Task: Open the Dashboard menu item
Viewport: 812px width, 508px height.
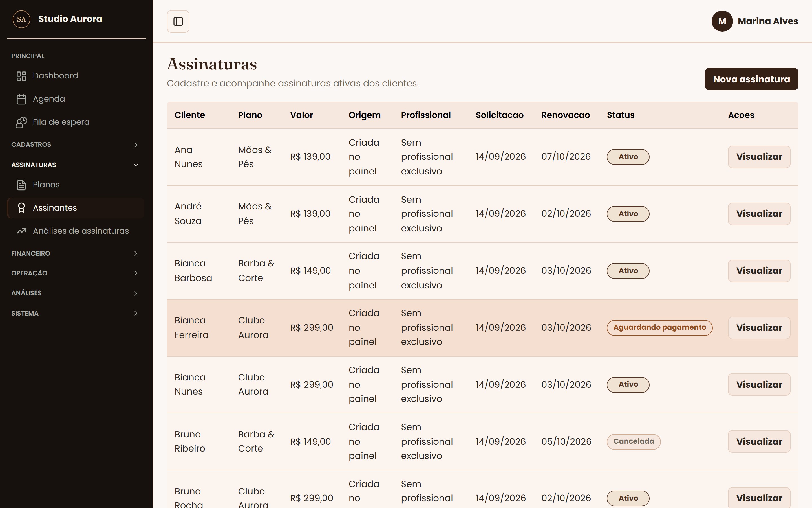Action: click(76, 76)
